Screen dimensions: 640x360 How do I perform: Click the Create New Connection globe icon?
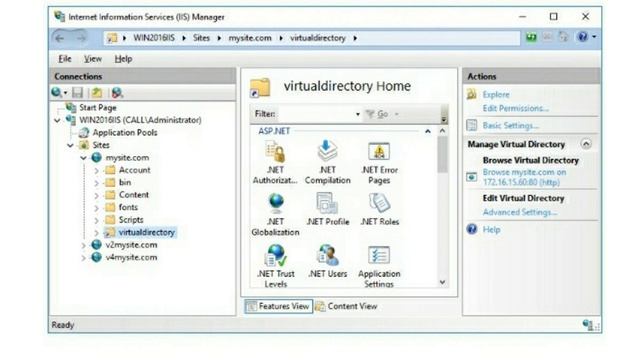click(57, 93)
